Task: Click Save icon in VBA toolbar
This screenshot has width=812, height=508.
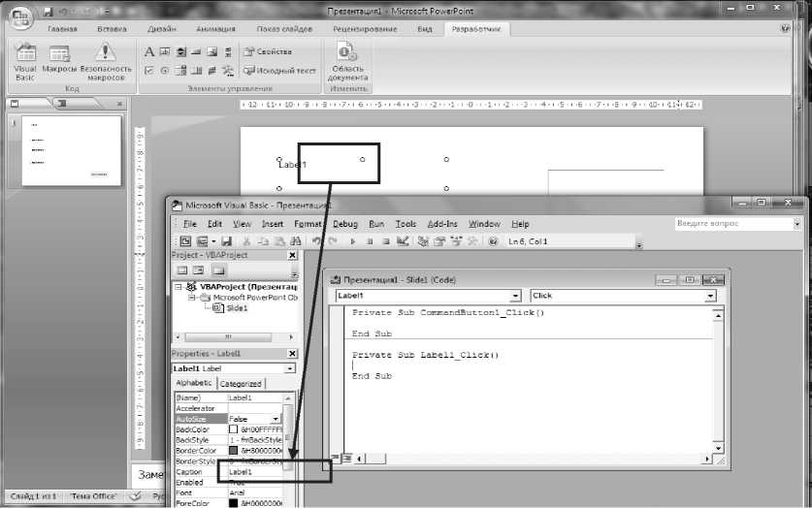Action: 226,241
